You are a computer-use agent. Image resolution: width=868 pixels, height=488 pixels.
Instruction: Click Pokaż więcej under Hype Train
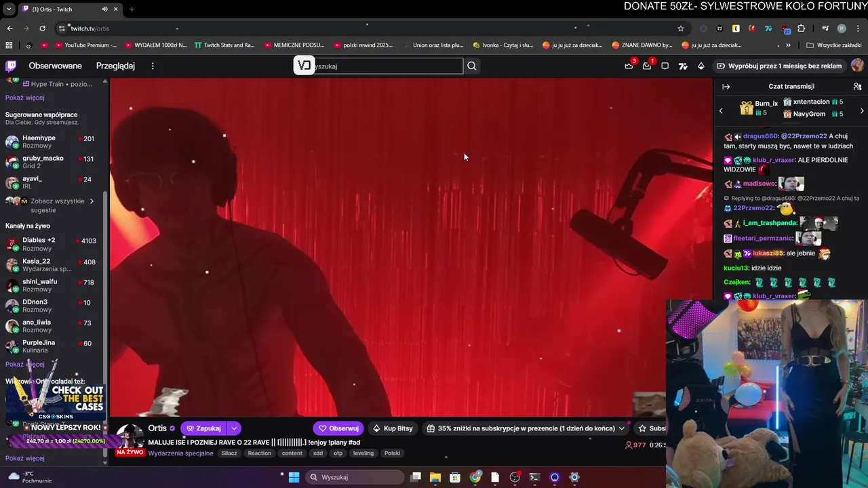(25, 98)
